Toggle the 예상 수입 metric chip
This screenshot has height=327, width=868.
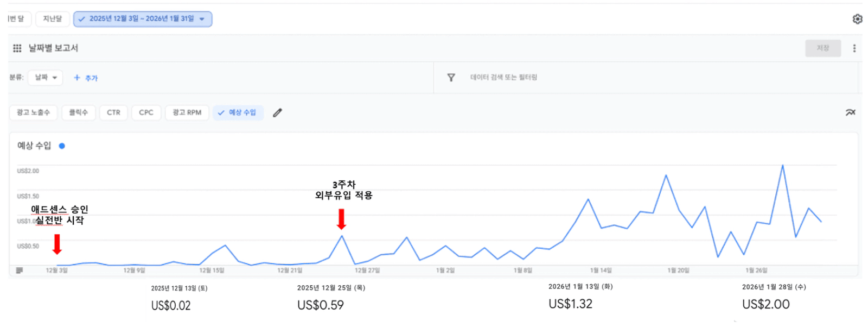(x=237, y=112)
